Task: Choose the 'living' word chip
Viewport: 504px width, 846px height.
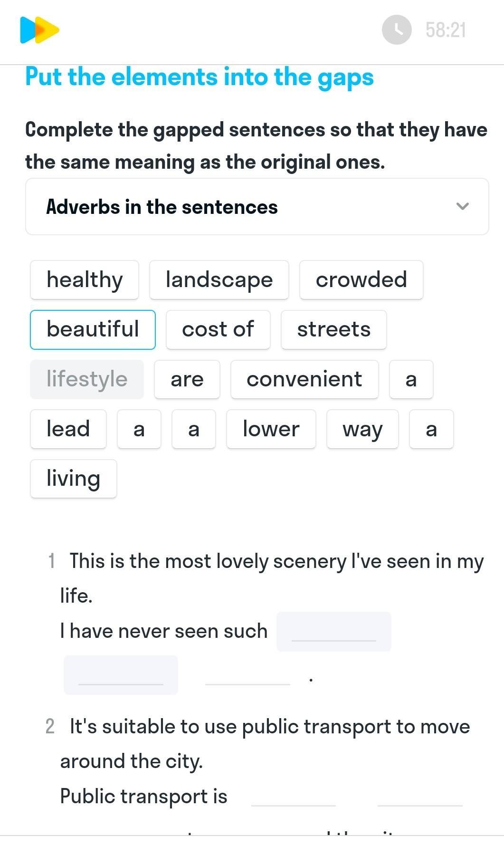Action: point(74,479)
